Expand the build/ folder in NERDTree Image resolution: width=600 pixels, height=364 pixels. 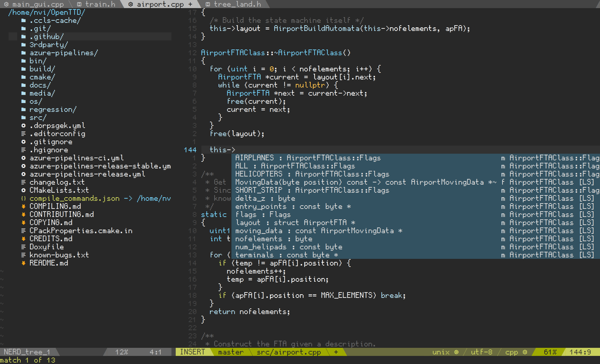[x=42, y=69]
